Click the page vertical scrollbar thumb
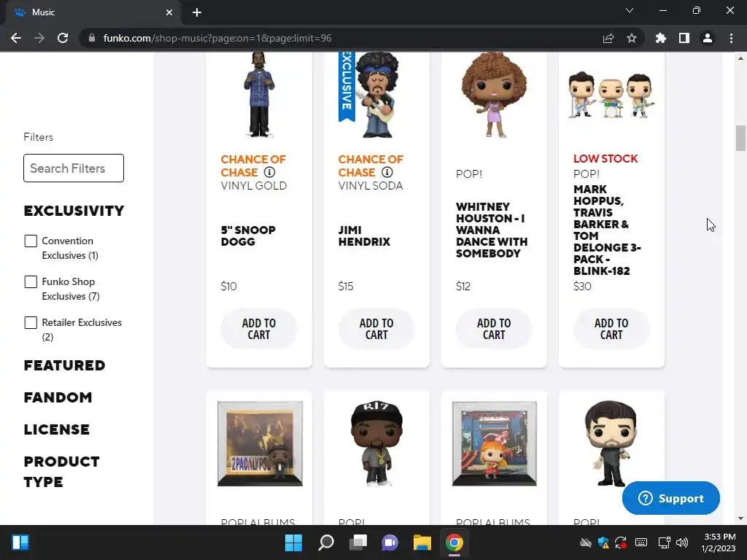The height and width of the screenshot is (560, 747). 740,138
